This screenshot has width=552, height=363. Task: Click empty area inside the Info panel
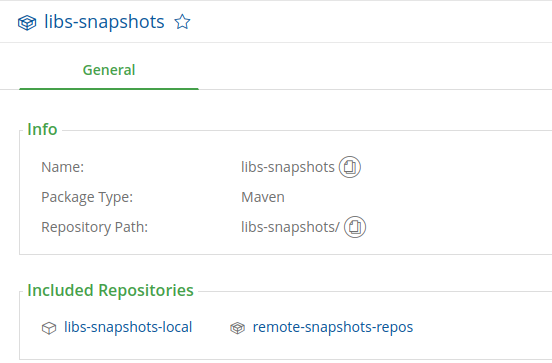tap(458, 197)
